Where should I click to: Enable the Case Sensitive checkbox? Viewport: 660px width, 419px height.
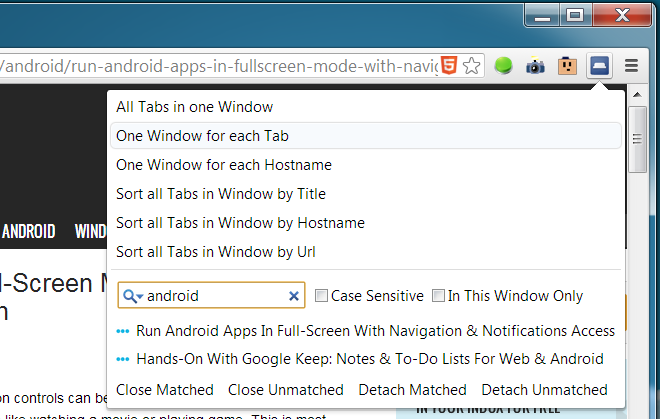pyautogui.click(x=321, y=296)
